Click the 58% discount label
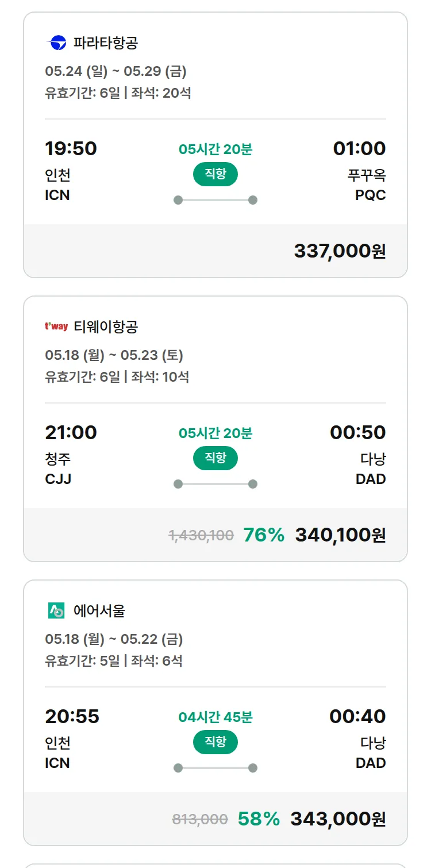The image size is (431, 868). tap(259, 819)
